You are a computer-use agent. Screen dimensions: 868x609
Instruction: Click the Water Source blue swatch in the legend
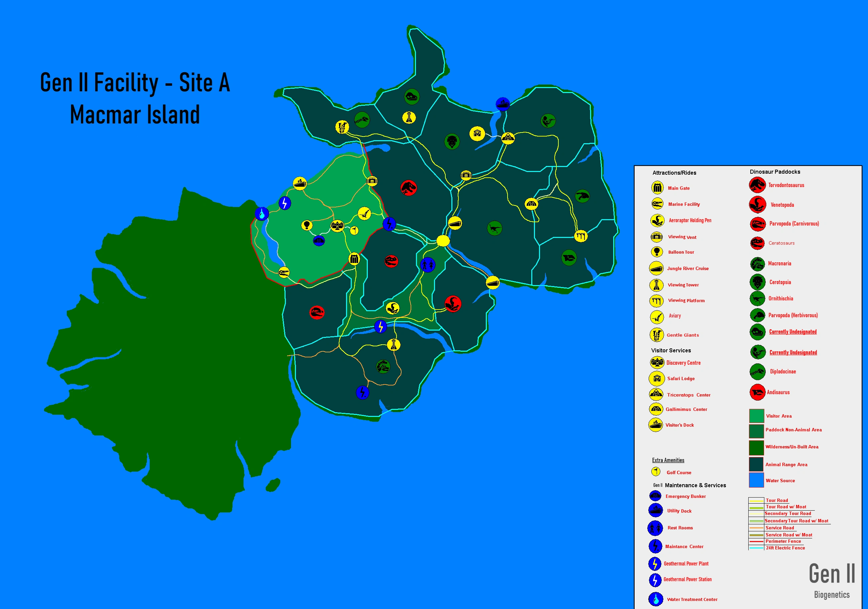(756, 480)
